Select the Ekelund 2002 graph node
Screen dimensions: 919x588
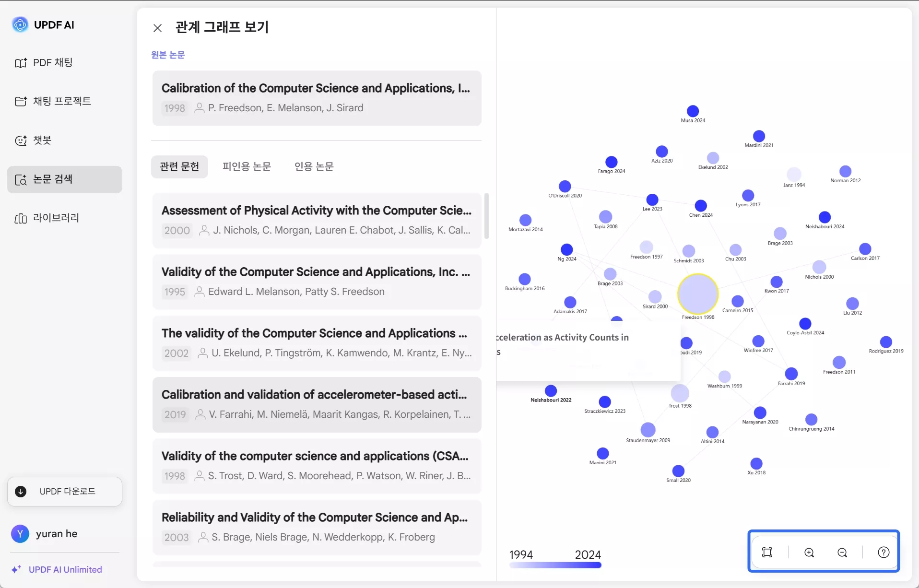pos(713,158)
